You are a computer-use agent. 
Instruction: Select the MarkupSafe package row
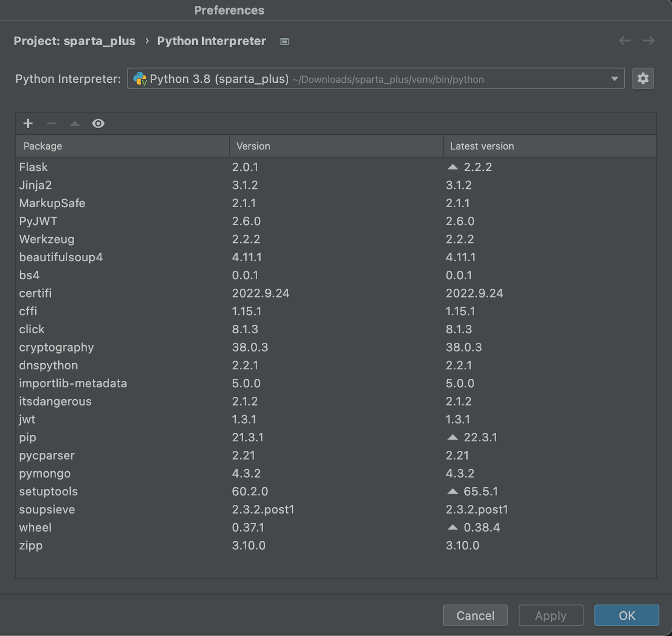click(x=336, y=203)
